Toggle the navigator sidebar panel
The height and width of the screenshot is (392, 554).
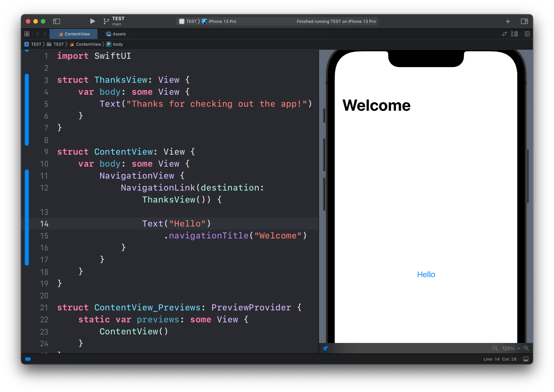coord(57,21)
